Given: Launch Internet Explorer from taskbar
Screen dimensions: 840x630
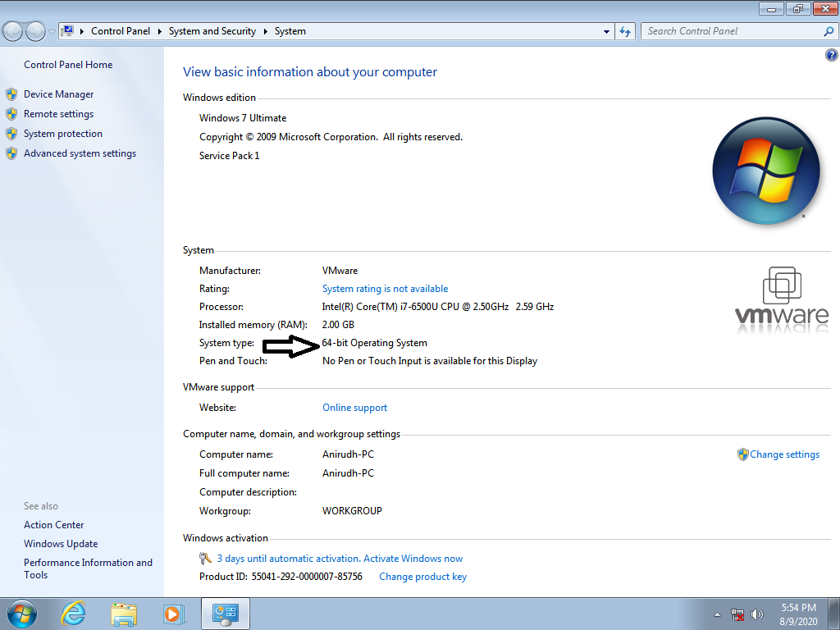Looking at the screenshot, I should (73, 614).
